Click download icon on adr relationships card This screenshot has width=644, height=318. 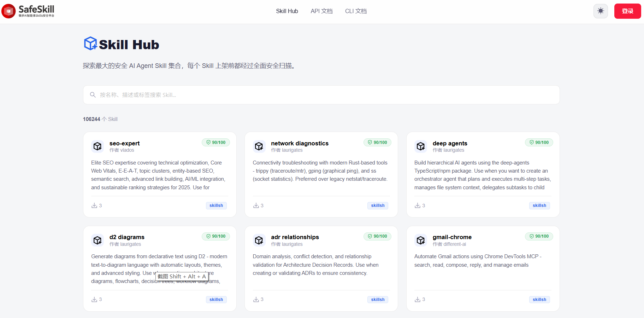[x=256, y=300]
